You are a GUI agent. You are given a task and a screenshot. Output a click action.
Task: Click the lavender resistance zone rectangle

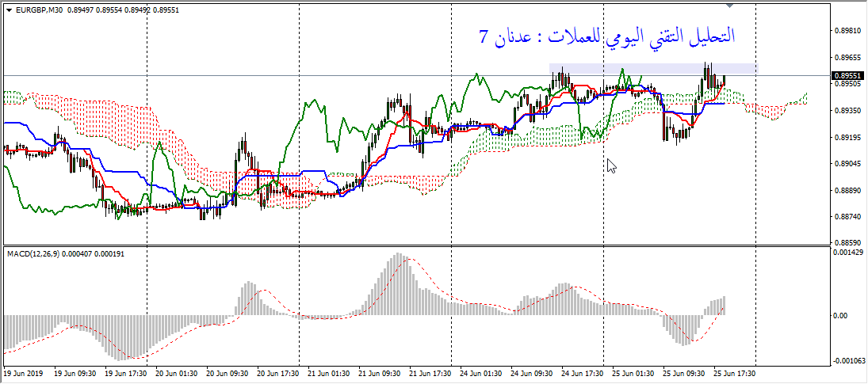tap(653, 69)
